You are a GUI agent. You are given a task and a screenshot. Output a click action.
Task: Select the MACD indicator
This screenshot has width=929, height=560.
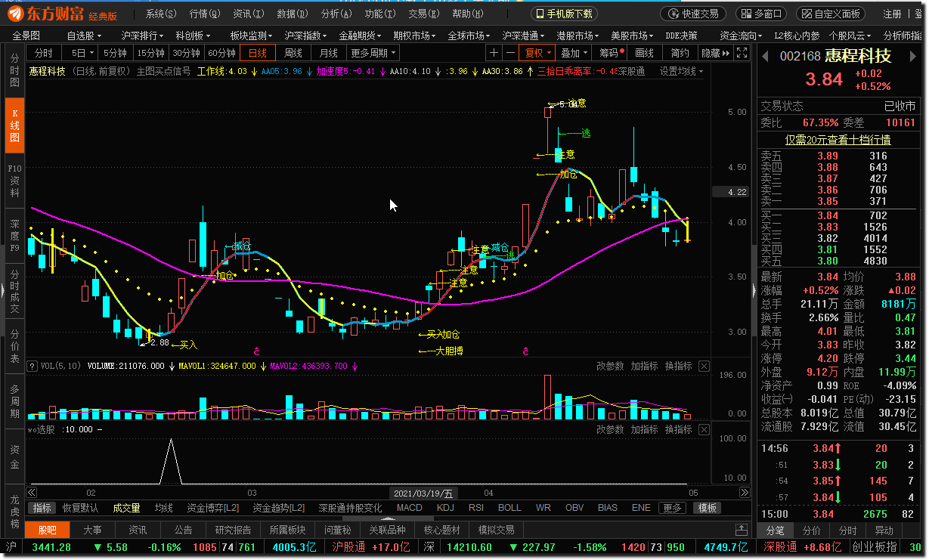(x=409, y=508)
